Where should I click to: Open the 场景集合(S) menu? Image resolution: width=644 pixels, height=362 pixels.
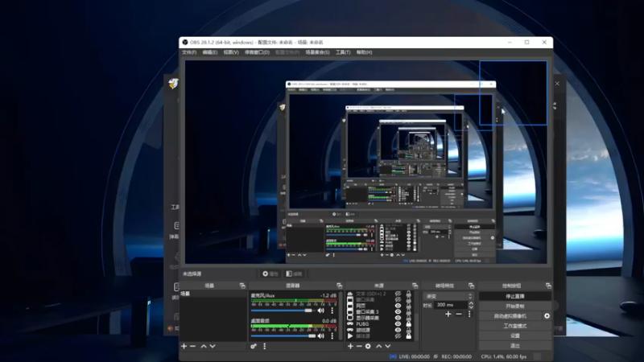tap(317, 52)
